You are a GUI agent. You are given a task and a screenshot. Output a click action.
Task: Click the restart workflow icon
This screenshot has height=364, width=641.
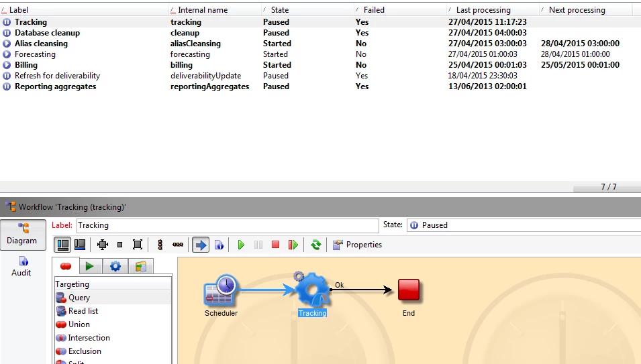[293, 245]
